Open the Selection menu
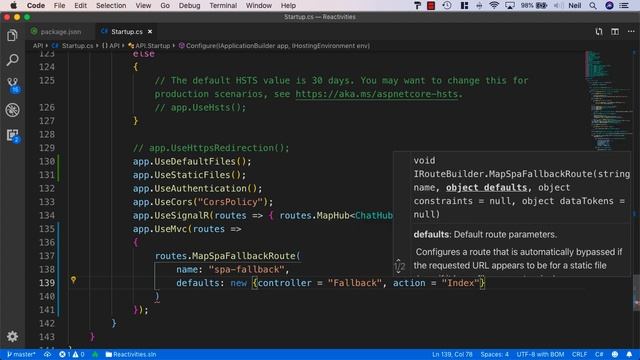The height and width of the screenshot is (360, 640). [x=111, y=5]
